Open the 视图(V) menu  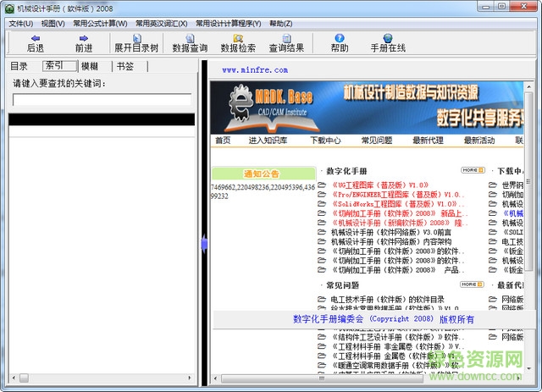click(x=53, y=24)
